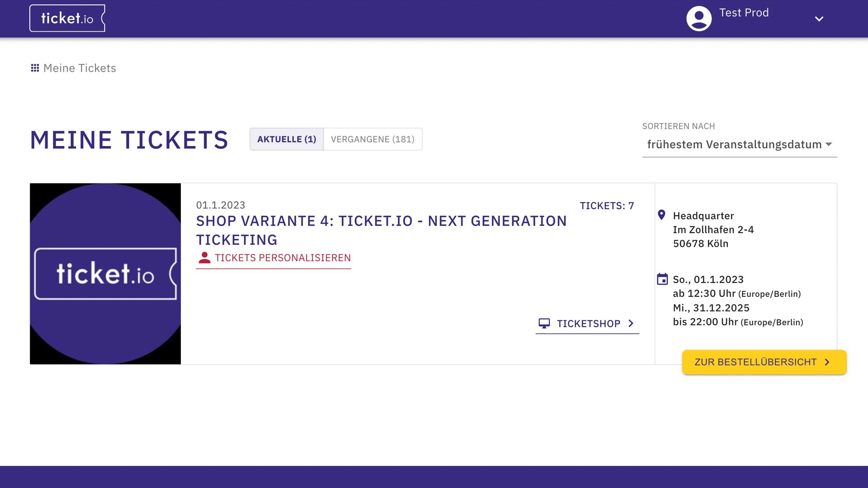Click the calendar icon beside the event dates

(663, 279)
